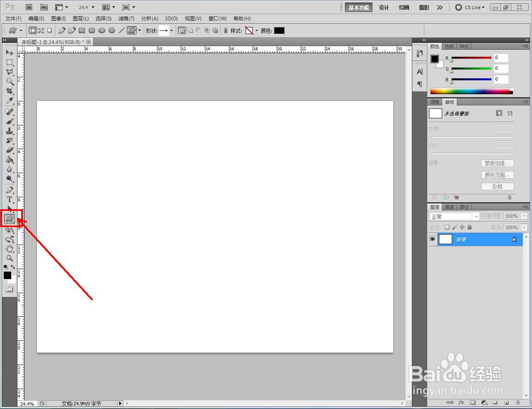Swap foreground and background colors

coord(13,267)
